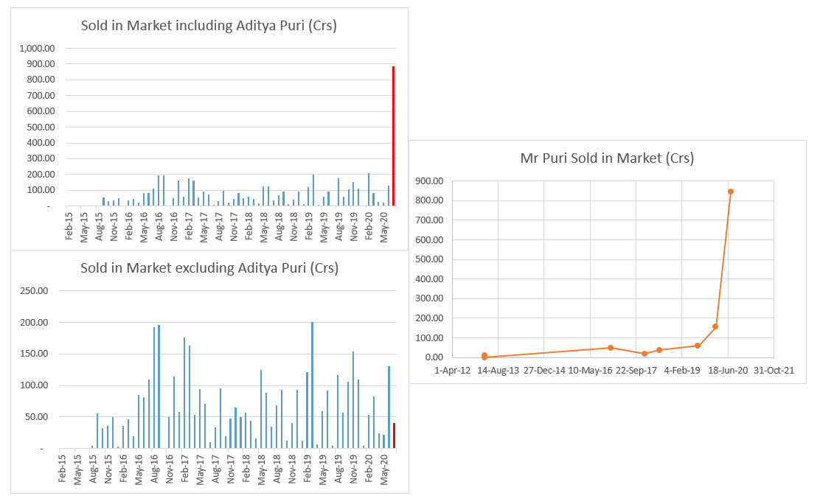820x504 pixels.
Task: Click the 250.00 axis label in the excluding-Puri chart
Action: 34,291
